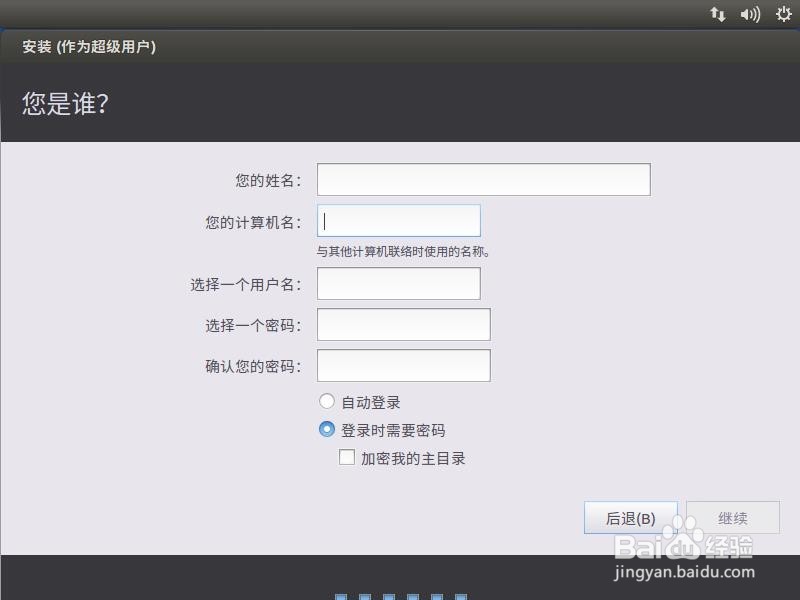Image resolution: width=800 pixels, height=600 pixels.
Task: Click the 继续 button
Action: 733,517
